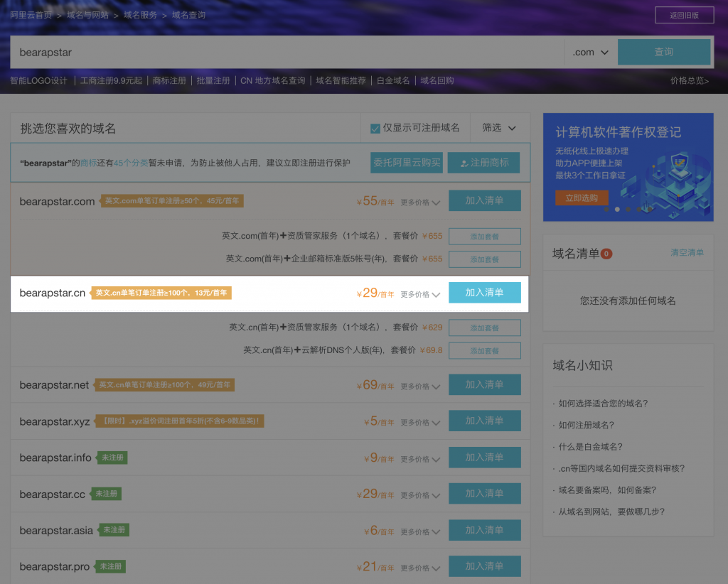Click the 委托阿里云购买 button
The width and height of the screenshot is (728, 584).
tap(407, 163)
